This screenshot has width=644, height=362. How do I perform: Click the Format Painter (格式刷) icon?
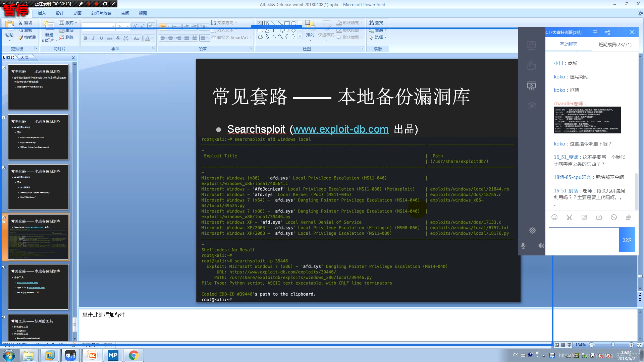(21, 38)
